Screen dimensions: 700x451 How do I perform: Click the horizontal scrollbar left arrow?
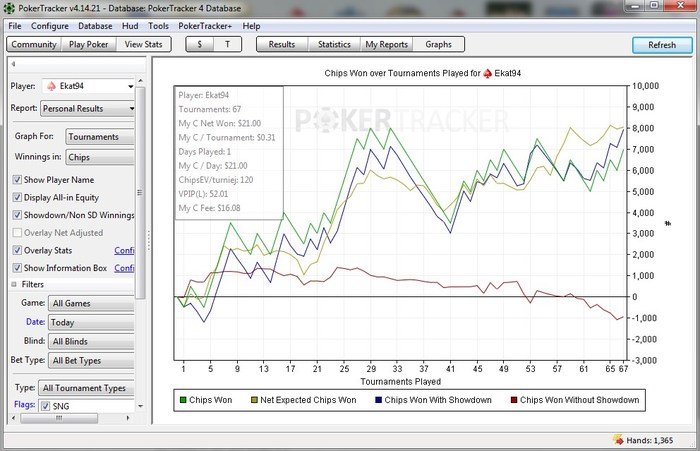[13, 418]
